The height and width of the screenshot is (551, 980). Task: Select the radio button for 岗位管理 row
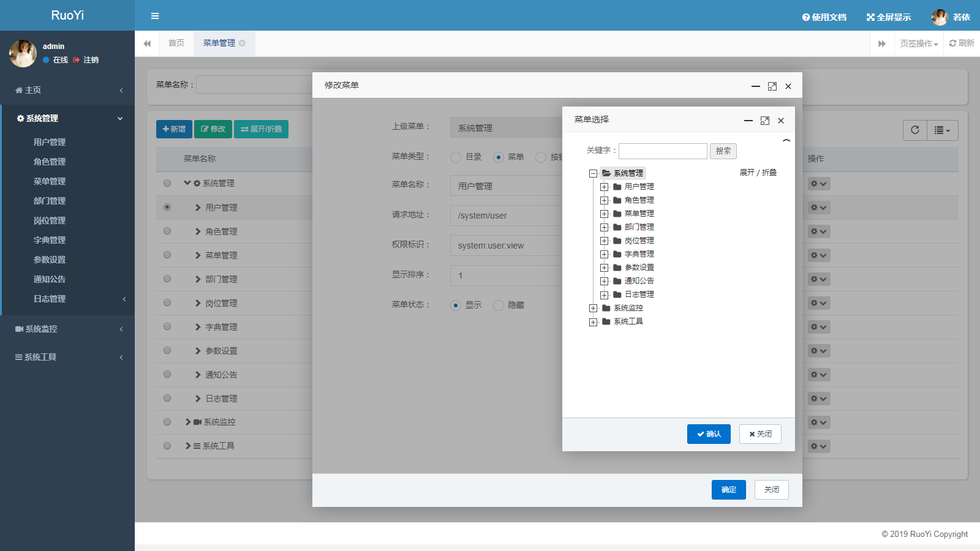(167, 302)
